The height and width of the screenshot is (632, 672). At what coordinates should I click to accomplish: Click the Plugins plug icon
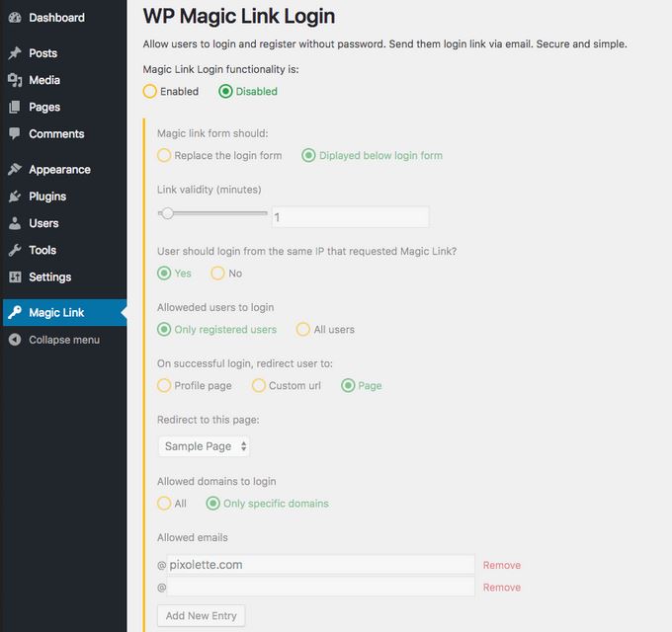tap(15, 197)
